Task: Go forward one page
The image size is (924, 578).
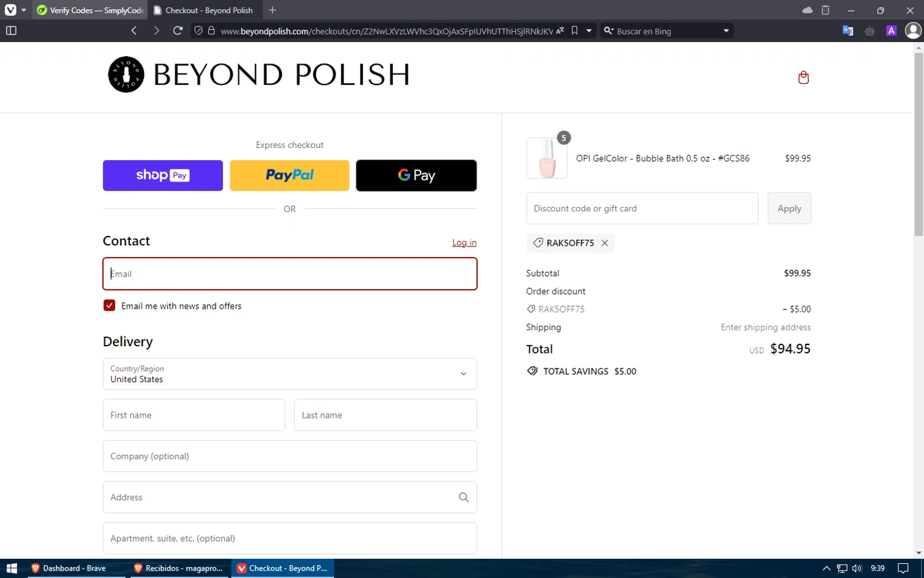Action: pyautogui.click(x=156, y=30)
